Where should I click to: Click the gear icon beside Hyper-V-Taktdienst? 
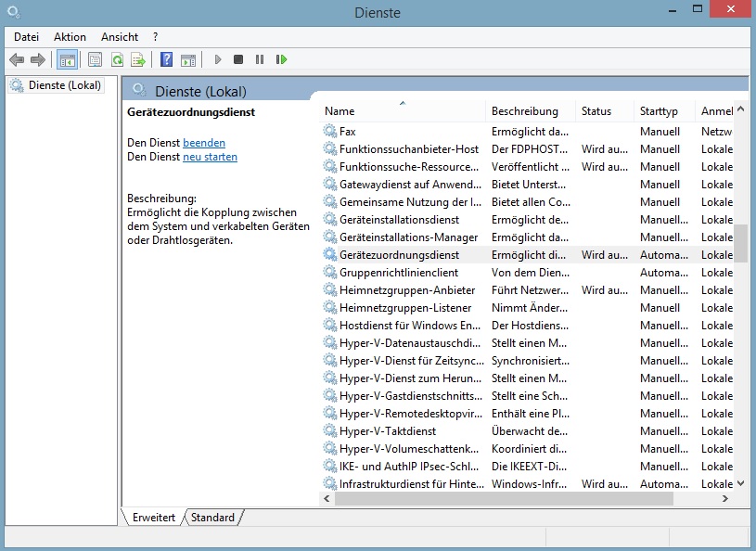[x=330, y=431]
